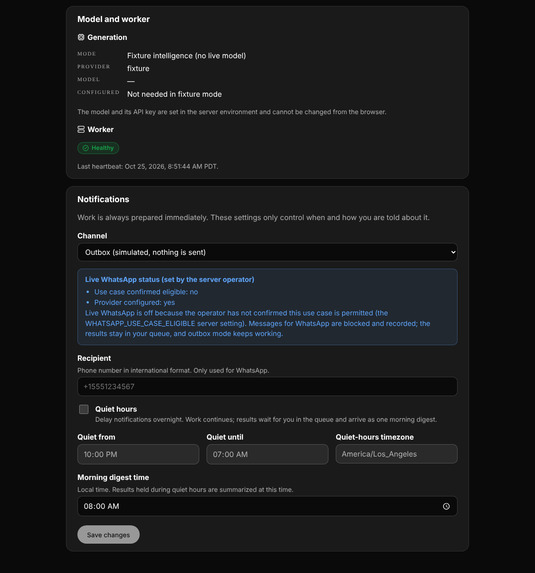Image resolution: width=535 pixels, height=573 pixels.
Task: Click the MODEL field label
Action: click(x=88, y=79)
